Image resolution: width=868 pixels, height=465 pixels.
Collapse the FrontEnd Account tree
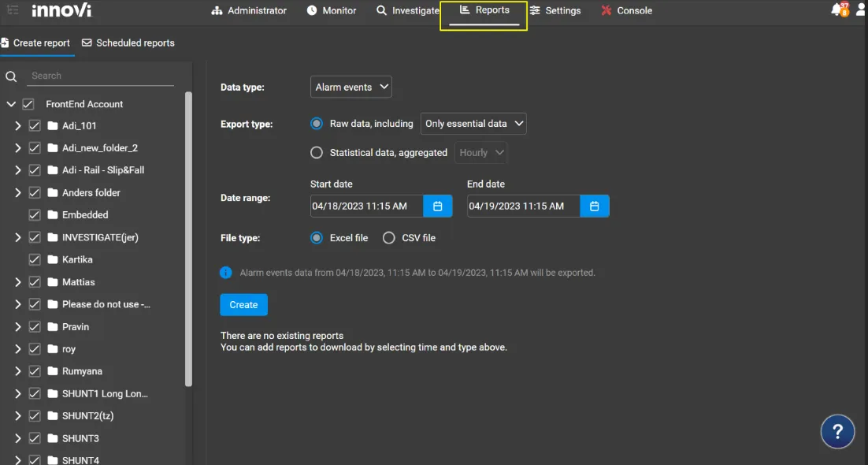point(11,104)
